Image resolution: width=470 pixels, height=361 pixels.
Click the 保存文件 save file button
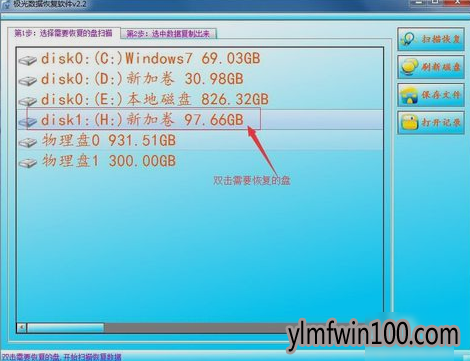431,95
